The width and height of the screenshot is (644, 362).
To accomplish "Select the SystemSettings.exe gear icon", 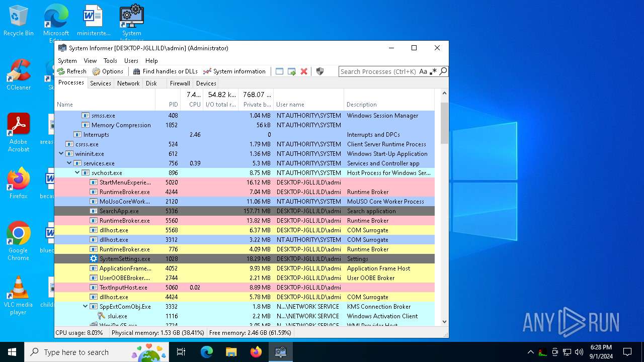I will click(x=94, y=259).
